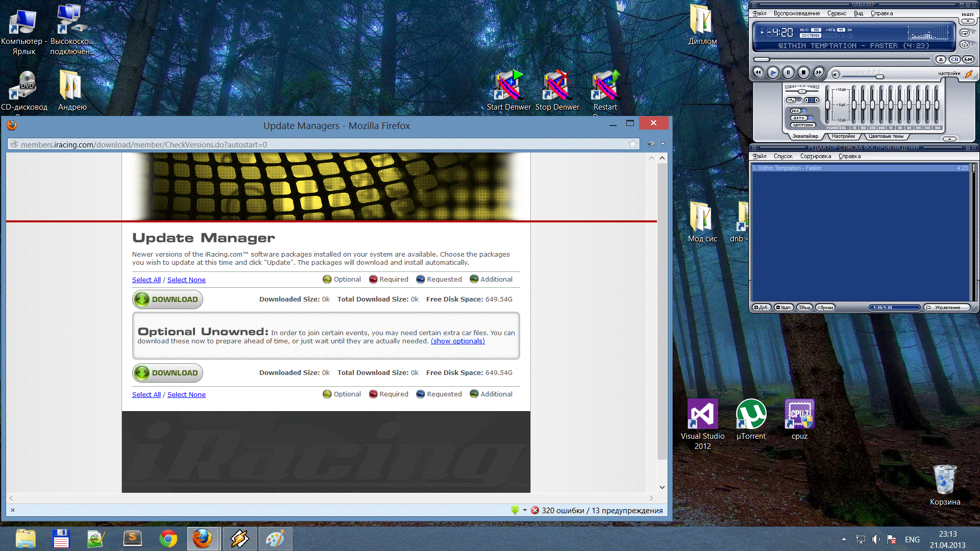Click the show optionals link

coord(457,341)
